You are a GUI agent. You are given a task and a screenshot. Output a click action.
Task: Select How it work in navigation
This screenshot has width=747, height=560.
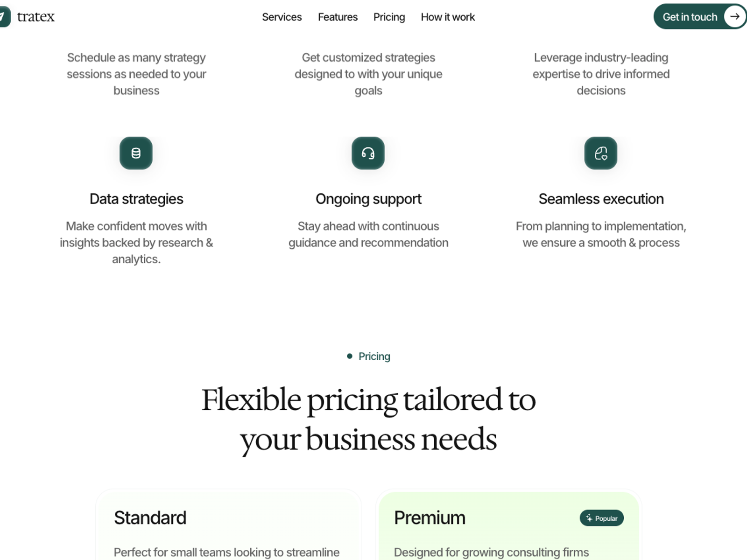pos(447,17)
